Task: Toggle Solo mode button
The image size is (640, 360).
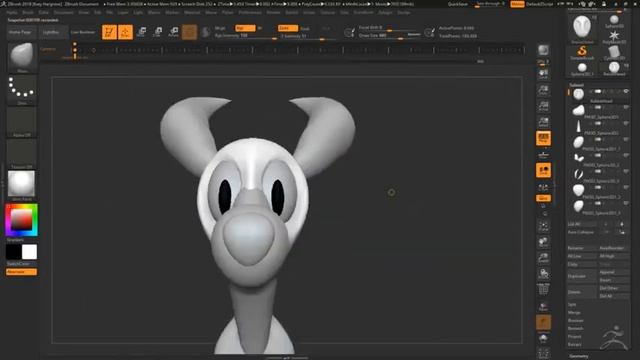Action: click(x=543, y=338)
